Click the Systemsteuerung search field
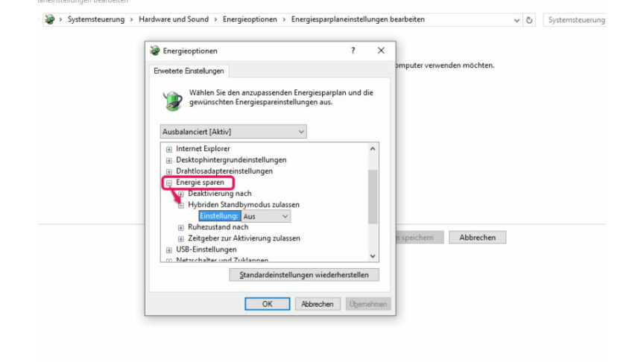 click(x=574, y=19)
